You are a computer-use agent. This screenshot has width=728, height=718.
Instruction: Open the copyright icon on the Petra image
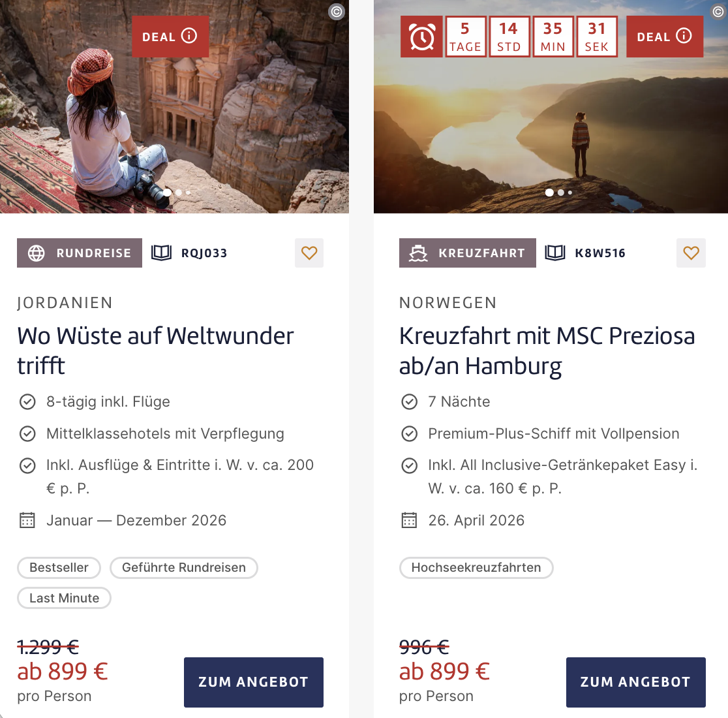coord(337,11)
